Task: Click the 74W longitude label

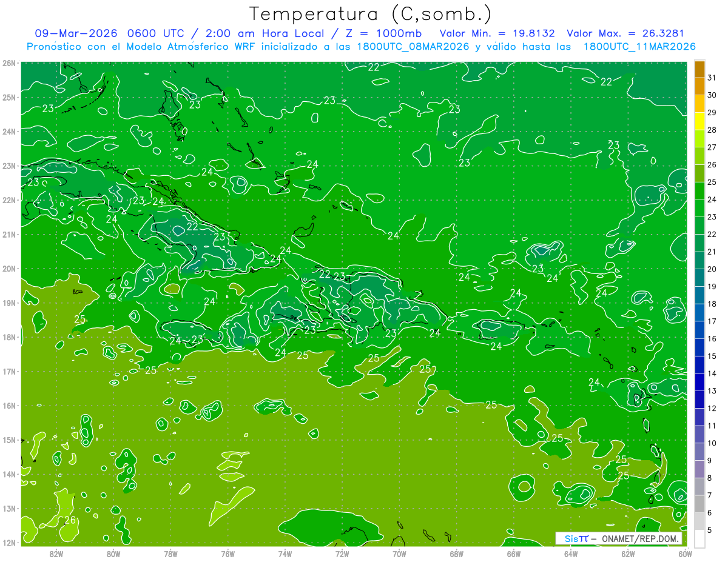Action: (x=285, y=553)
